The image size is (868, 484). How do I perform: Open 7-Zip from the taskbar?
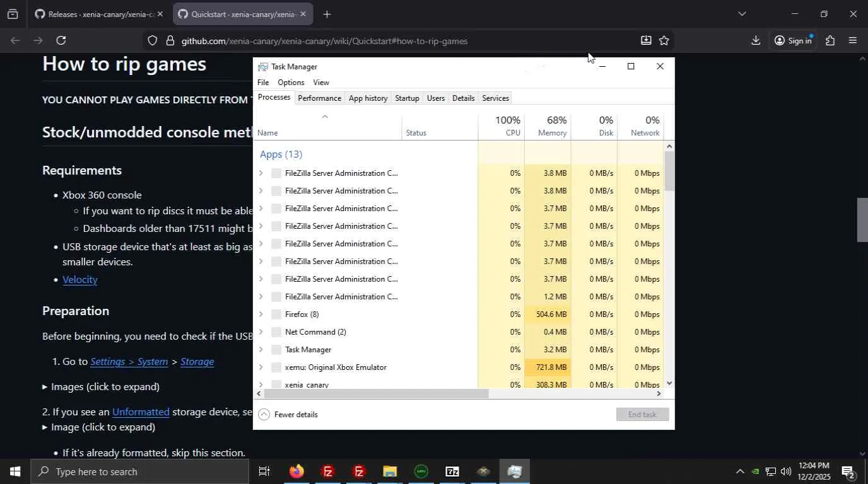452,471
